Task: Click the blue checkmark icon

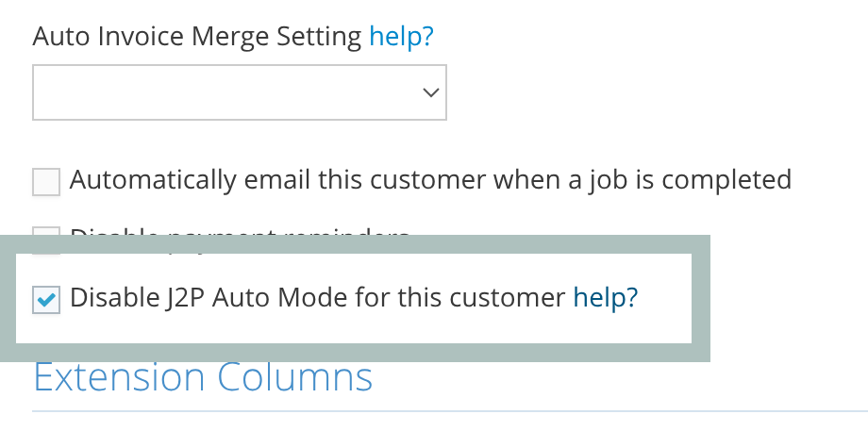Action: (45, 300)
